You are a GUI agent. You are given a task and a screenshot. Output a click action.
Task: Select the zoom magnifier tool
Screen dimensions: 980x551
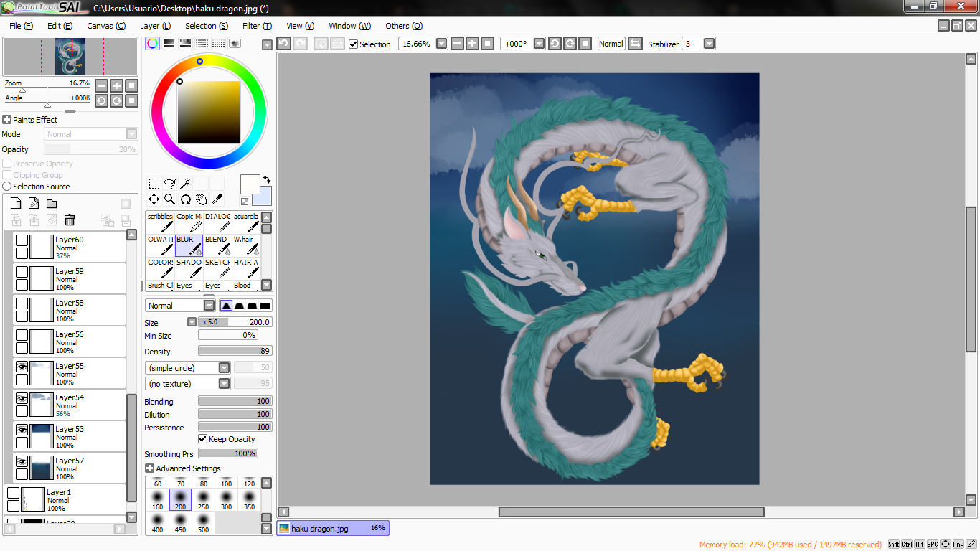169,199
